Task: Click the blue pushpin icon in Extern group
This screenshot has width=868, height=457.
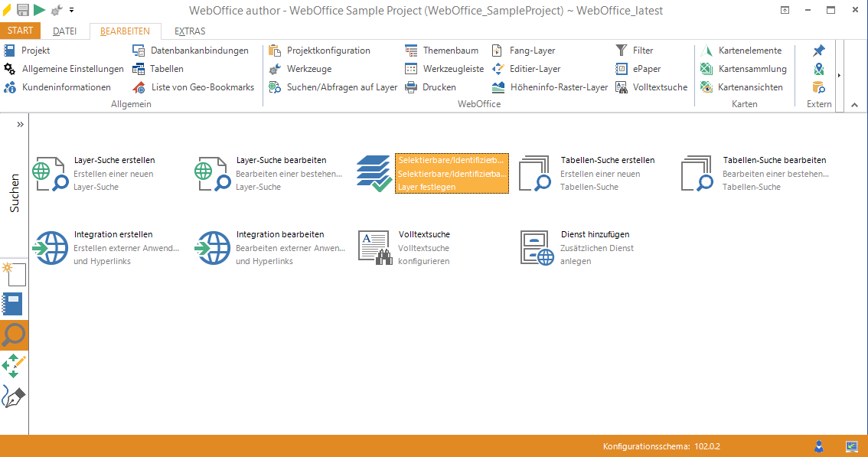Action: point(818,51)
